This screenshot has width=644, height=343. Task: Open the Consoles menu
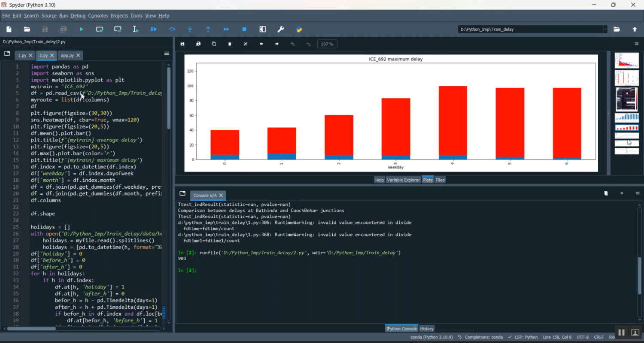pos(98,15)
